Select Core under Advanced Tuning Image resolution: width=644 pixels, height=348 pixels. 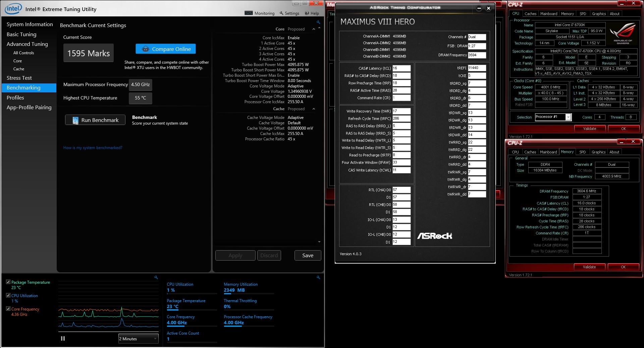(17, 61)
